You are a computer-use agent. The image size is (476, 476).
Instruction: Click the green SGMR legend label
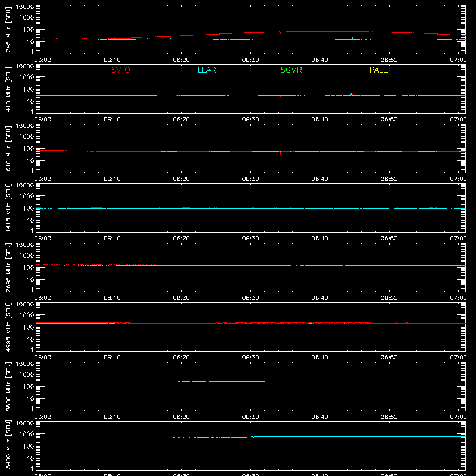tap(291, 70)
